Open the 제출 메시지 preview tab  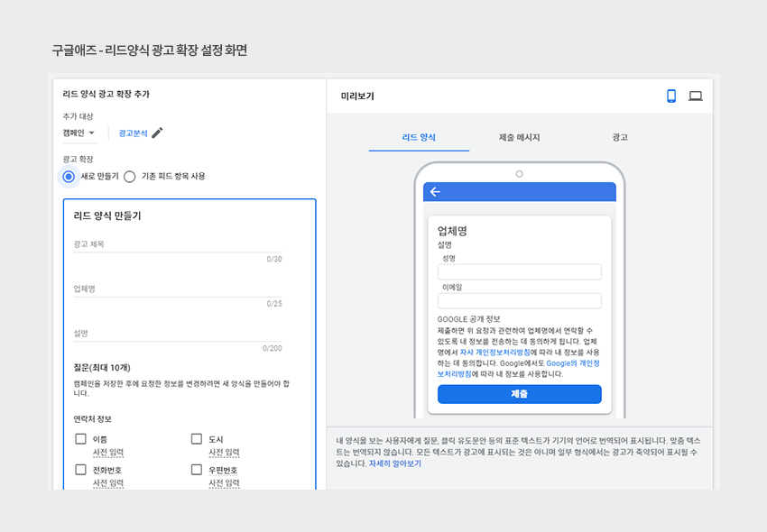(x=519, y=138)
